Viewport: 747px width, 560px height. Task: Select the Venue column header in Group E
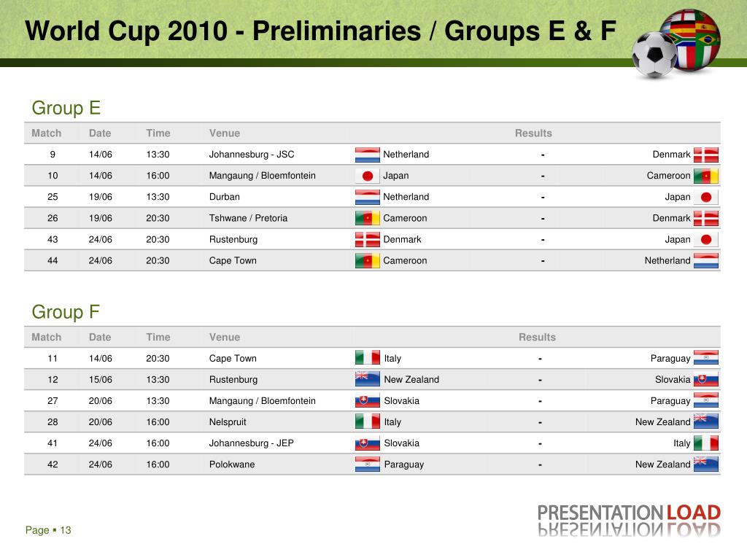pos(225,133)
